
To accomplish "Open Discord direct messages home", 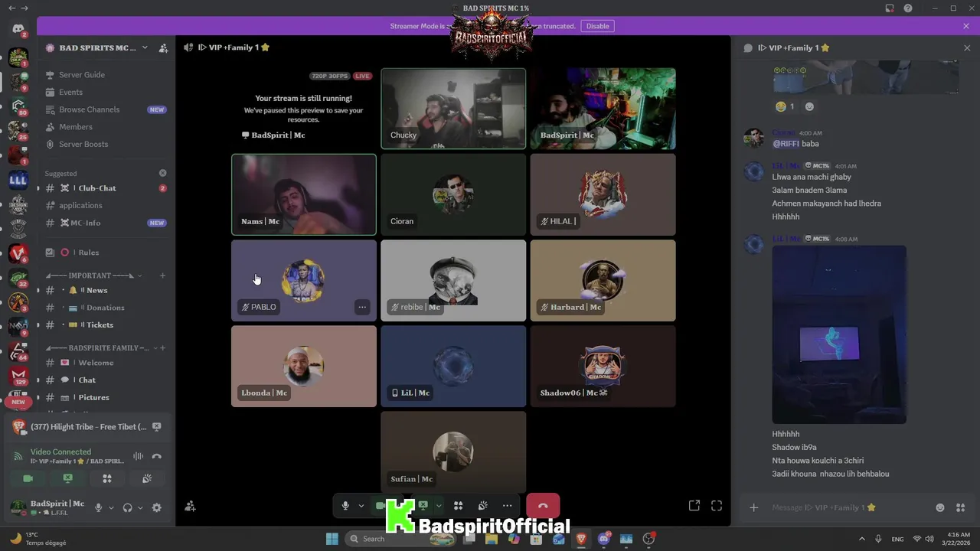I will 18,30.
